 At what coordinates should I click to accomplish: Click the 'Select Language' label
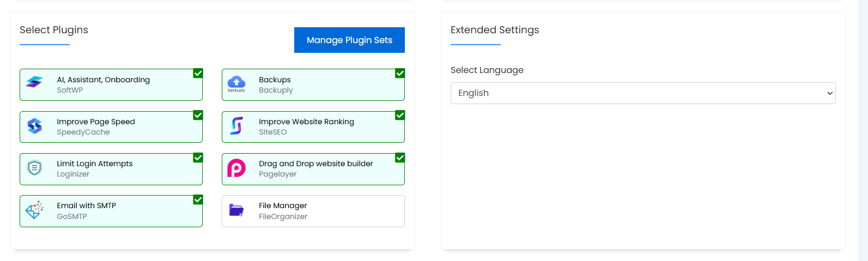tap(487, 70)
